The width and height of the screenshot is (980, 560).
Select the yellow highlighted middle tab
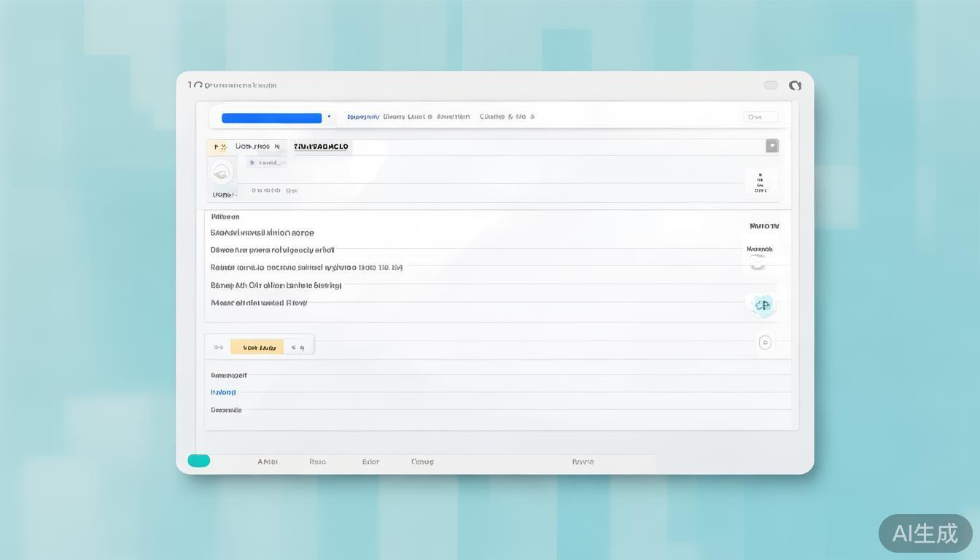tap(258, 348)
